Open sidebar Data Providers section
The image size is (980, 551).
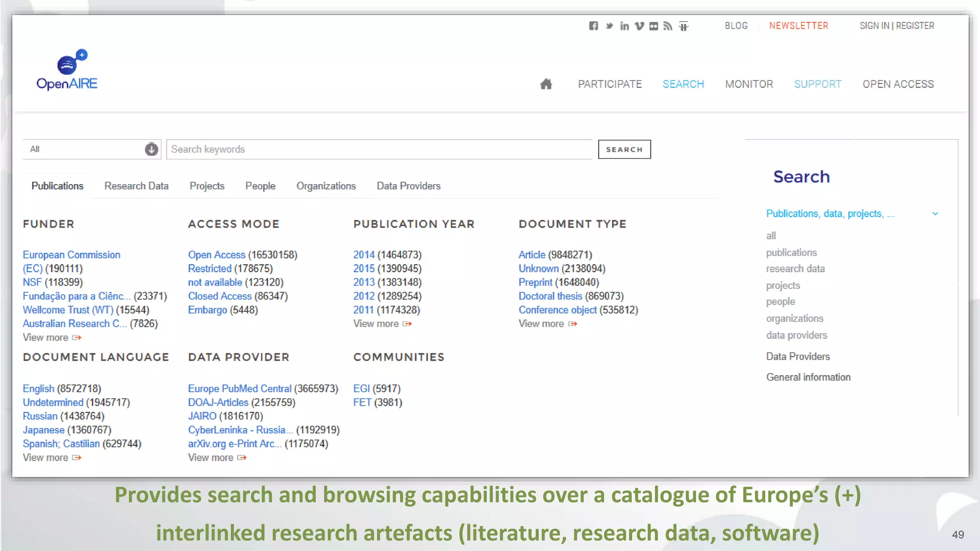tap(798, 357)
